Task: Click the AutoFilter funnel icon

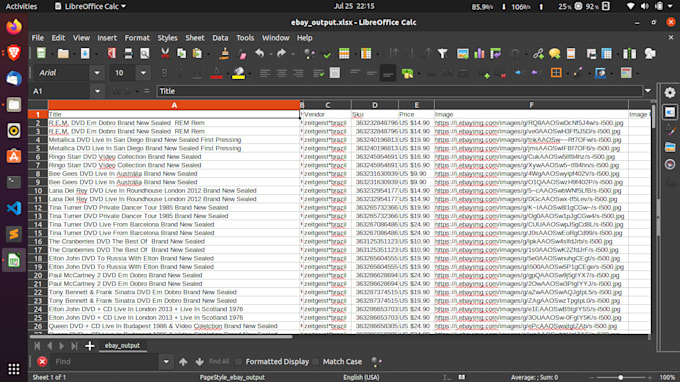Action: tap(442, 53)
